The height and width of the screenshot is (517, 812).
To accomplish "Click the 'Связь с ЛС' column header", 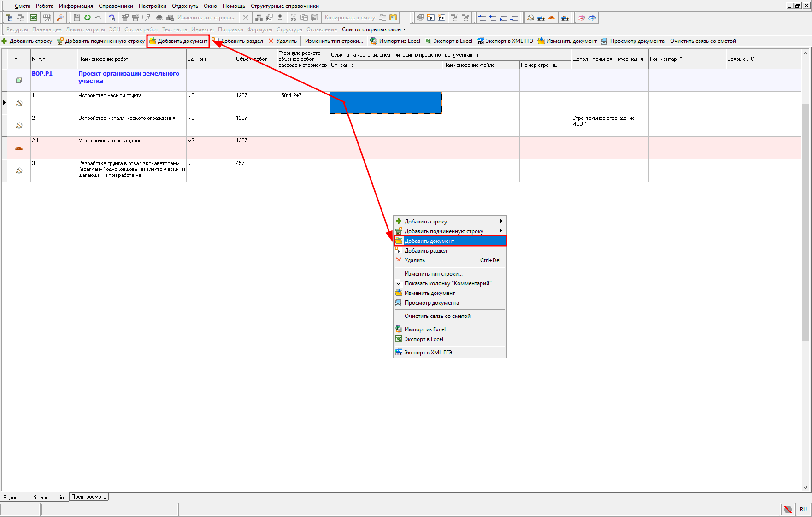I will [763, 59].
